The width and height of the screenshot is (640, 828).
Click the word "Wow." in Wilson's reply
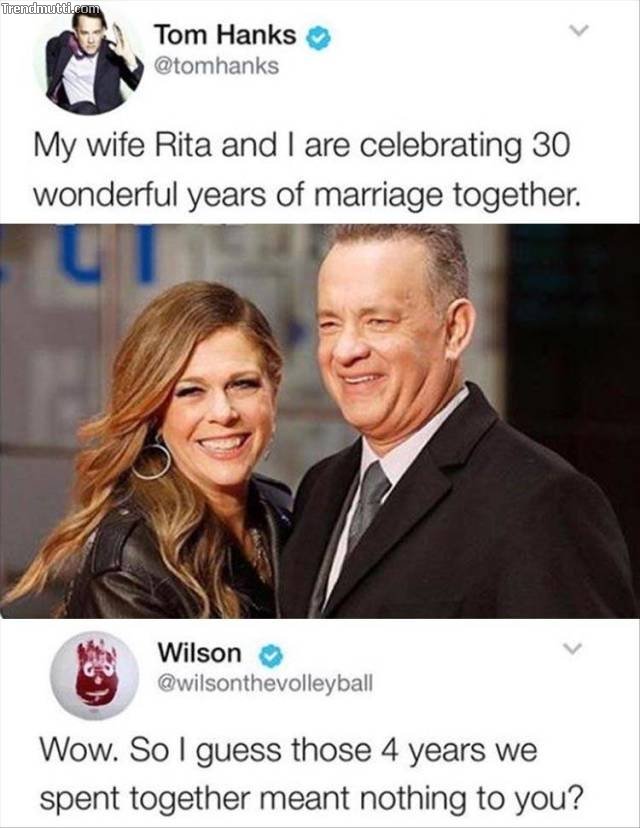click(79, 750)
